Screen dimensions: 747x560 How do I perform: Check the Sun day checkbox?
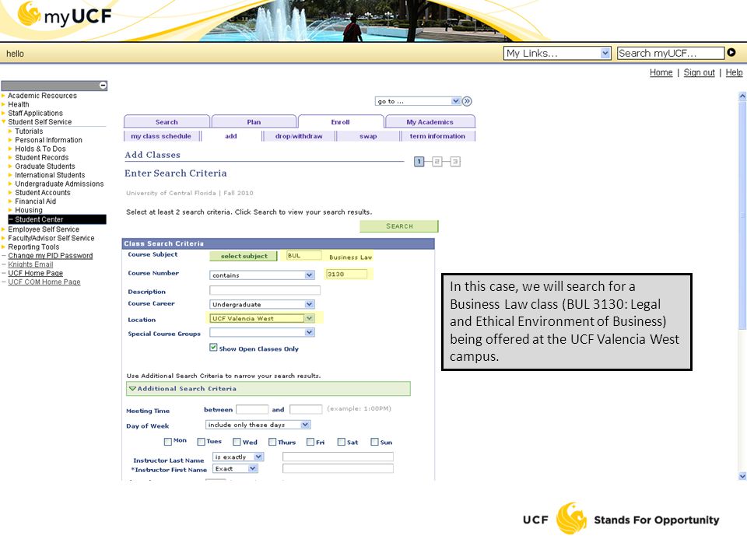[x=375, y=442]
